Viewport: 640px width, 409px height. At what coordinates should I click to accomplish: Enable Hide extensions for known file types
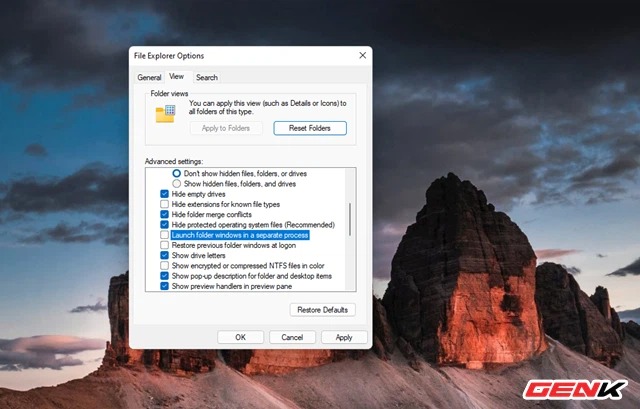165,205
